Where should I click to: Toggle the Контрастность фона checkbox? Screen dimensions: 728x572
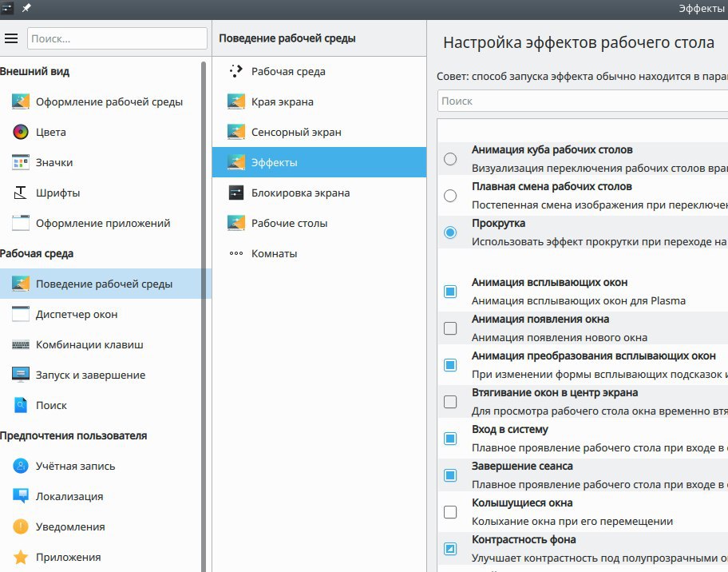[450, 549]
